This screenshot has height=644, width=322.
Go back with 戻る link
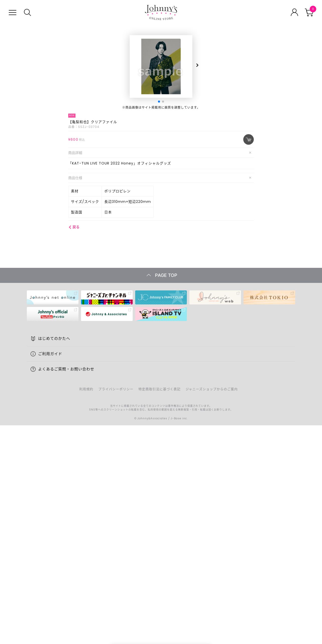click(x=74, y=227)
